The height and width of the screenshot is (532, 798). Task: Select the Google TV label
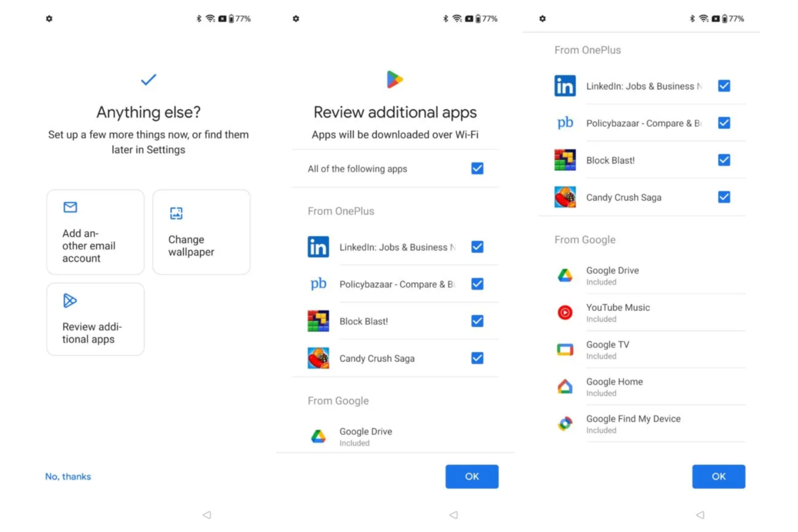click(x=608, y=344)
